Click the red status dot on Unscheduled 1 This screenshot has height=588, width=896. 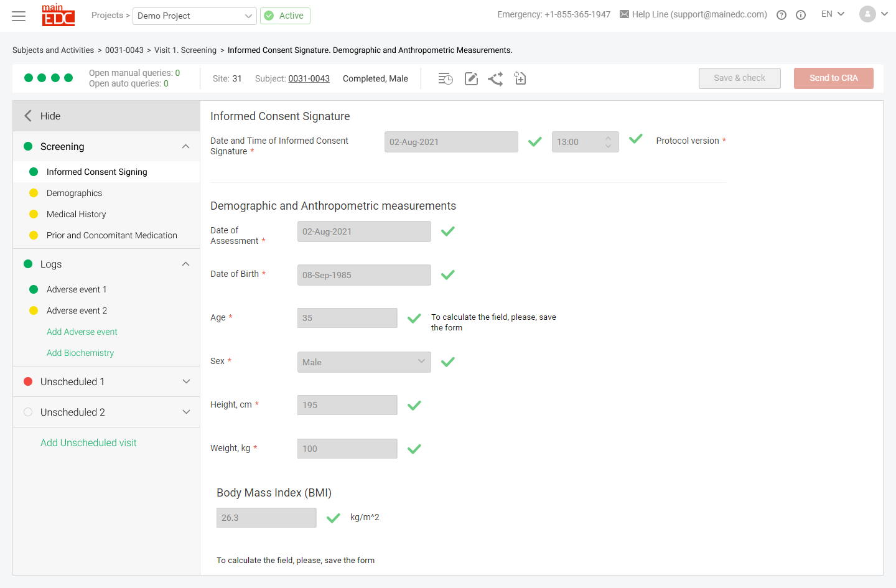pos(28,381)
